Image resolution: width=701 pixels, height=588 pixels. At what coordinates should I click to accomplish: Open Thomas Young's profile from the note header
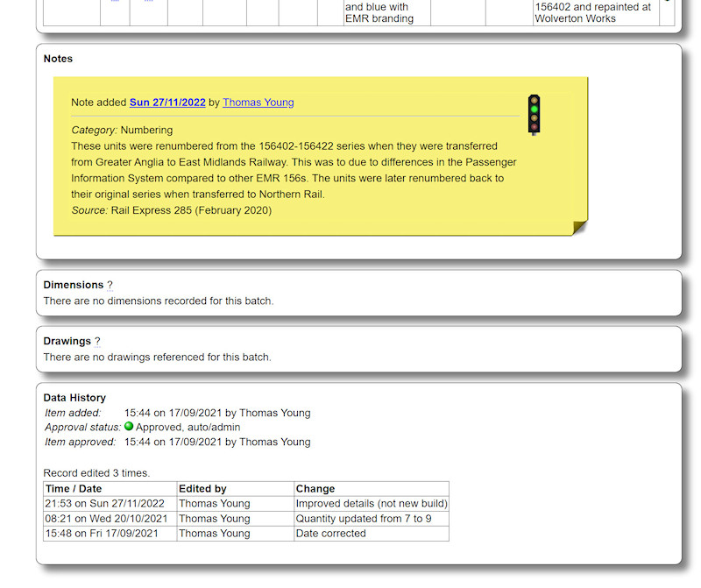pos(258,103)
